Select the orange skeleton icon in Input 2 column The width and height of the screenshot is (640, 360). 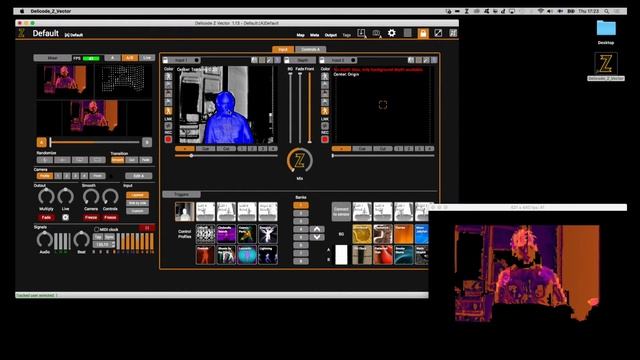[324, 111]
